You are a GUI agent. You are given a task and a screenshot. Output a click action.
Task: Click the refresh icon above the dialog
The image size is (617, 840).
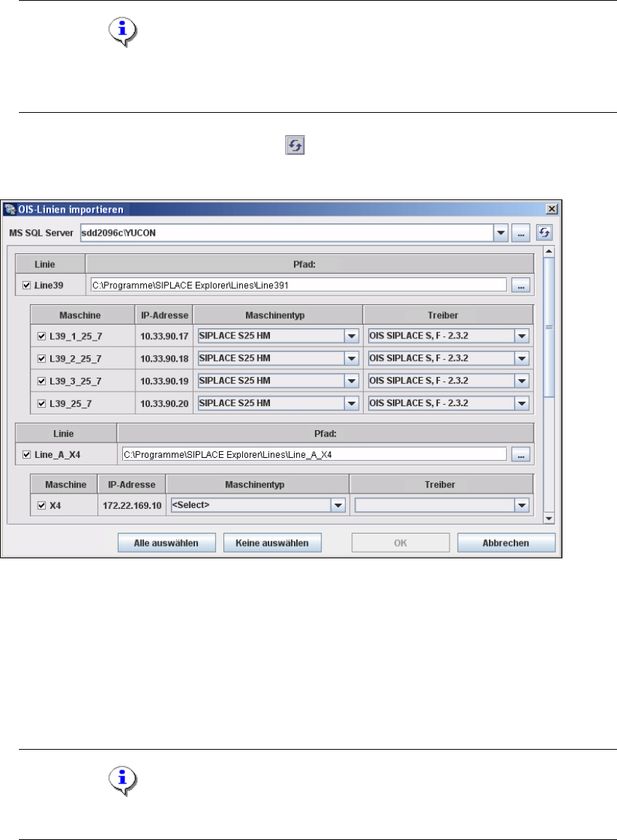[295, 145]
